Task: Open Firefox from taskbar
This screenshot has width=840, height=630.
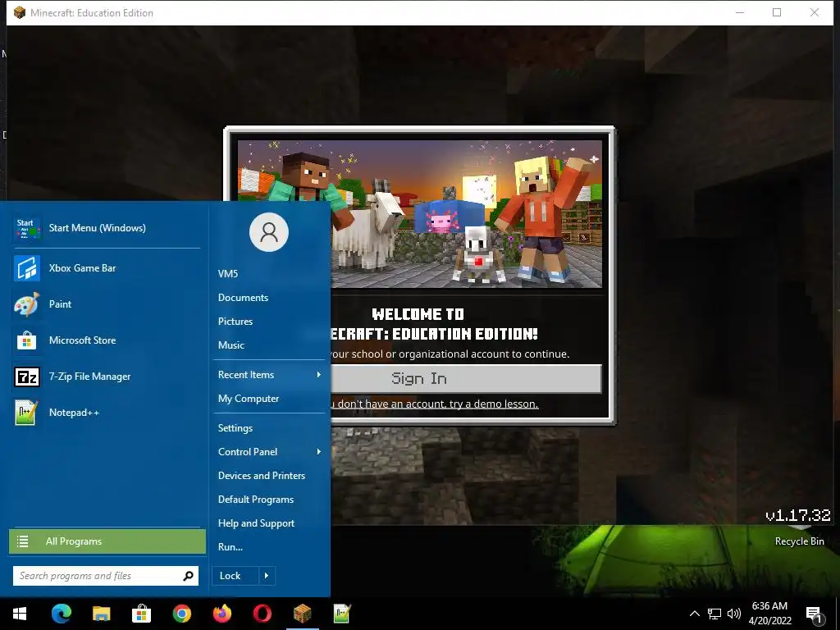Action: (x=221, y=614)
